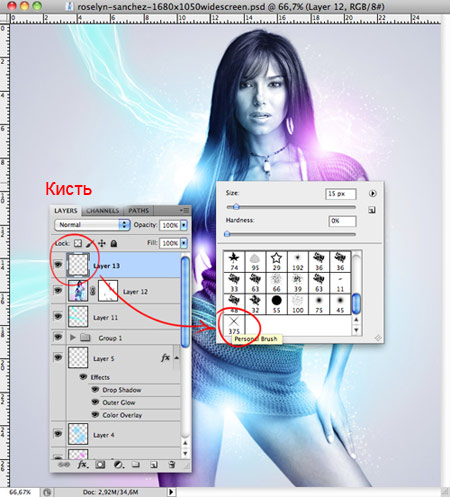Expand the Group 1 folder triangle
The height and width of the screenshot is (497, 450).
pos(73,338)
